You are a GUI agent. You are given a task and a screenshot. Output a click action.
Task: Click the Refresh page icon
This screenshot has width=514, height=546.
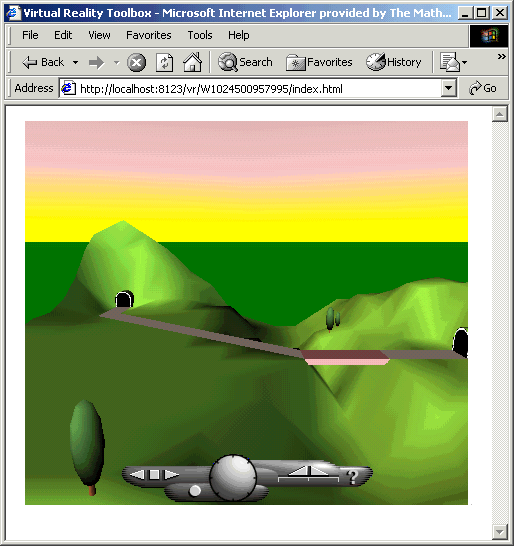tap(164, 63)
